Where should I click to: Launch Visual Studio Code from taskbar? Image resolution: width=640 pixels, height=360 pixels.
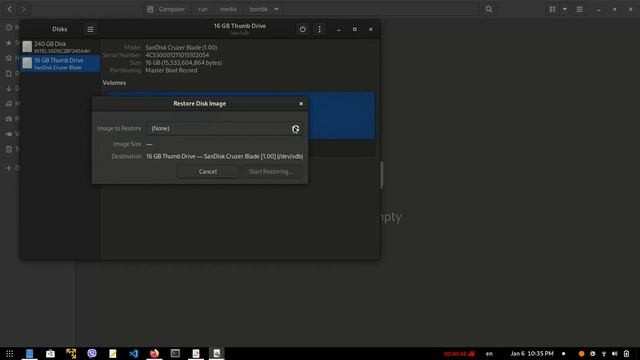[x=133, y=353]
